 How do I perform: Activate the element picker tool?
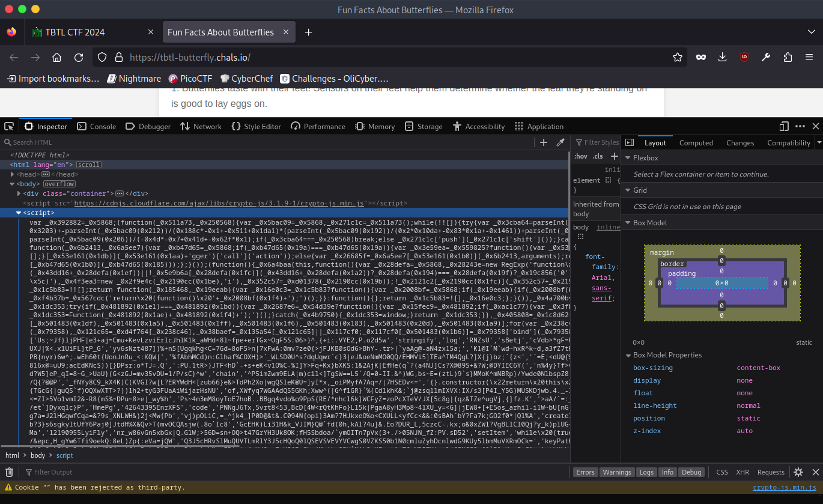[x=9, y=126]
